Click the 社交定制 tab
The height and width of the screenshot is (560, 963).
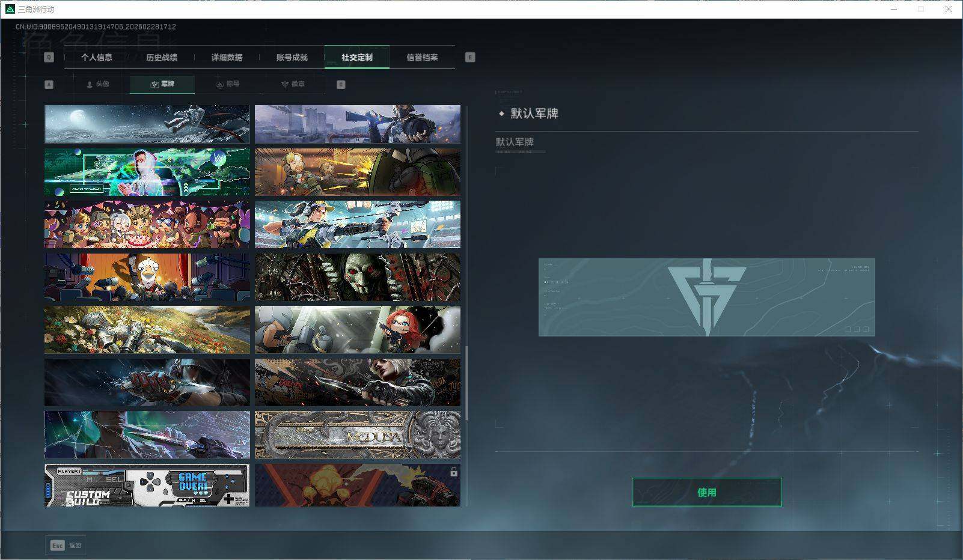357,57
